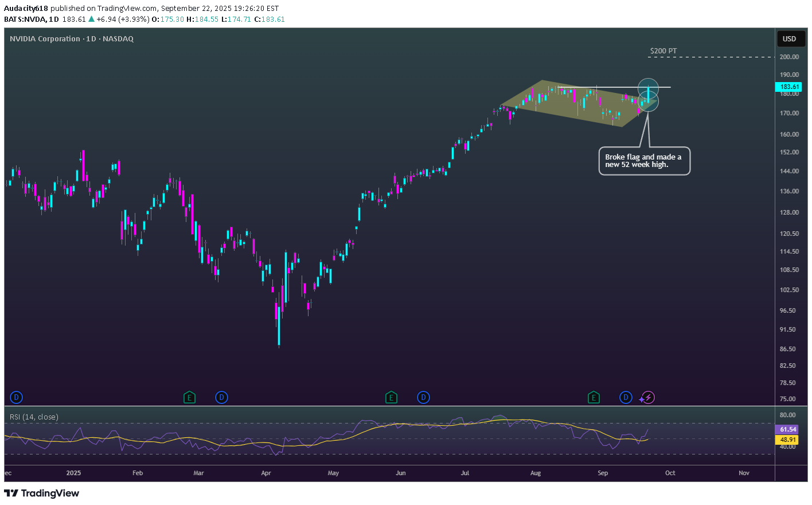Click the Feb time axis label

[x=138, y=473]
